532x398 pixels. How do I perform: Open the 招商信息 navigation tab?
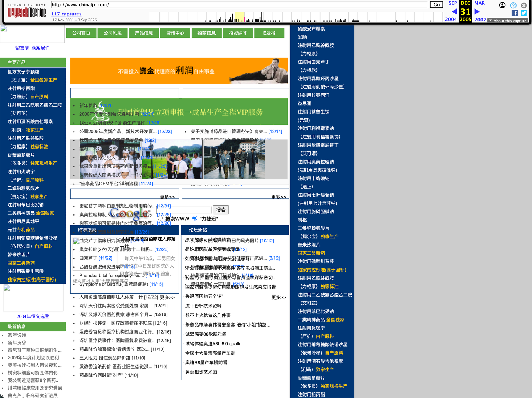[206, 33]
